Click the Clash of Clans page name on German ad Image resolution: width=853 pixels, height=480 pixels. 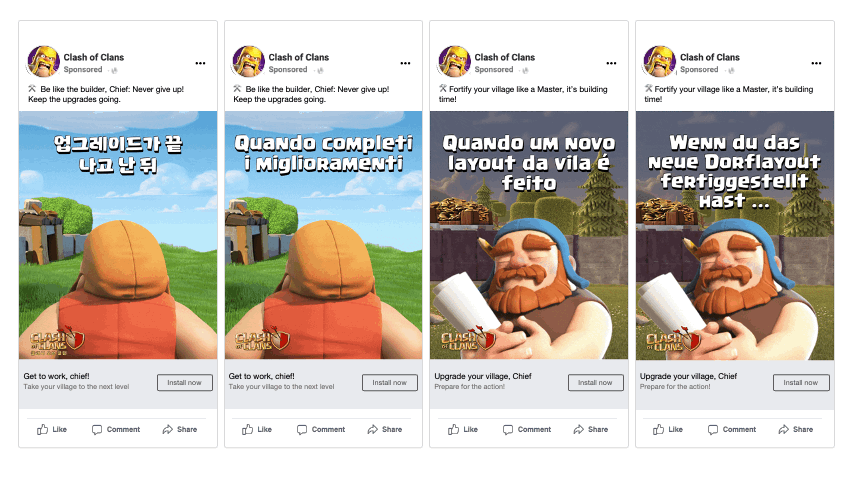[709, 57]
